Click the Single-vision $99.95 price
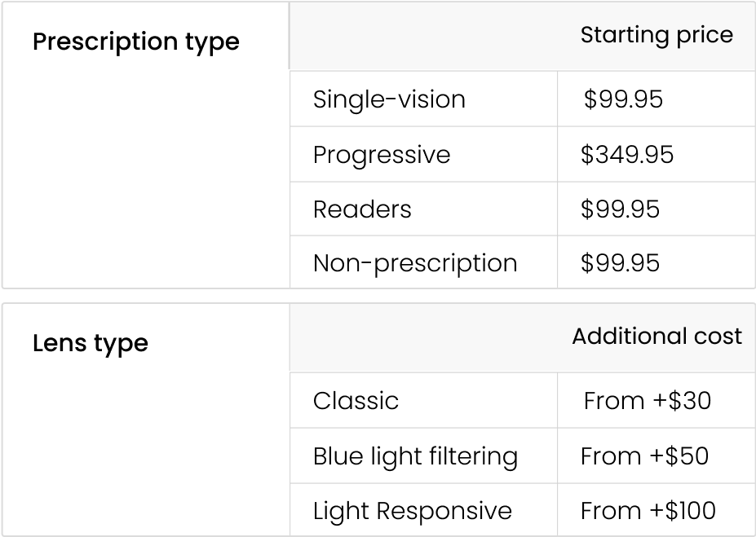The height and width of the screenshot is (537, 756). tap(623, 99)
